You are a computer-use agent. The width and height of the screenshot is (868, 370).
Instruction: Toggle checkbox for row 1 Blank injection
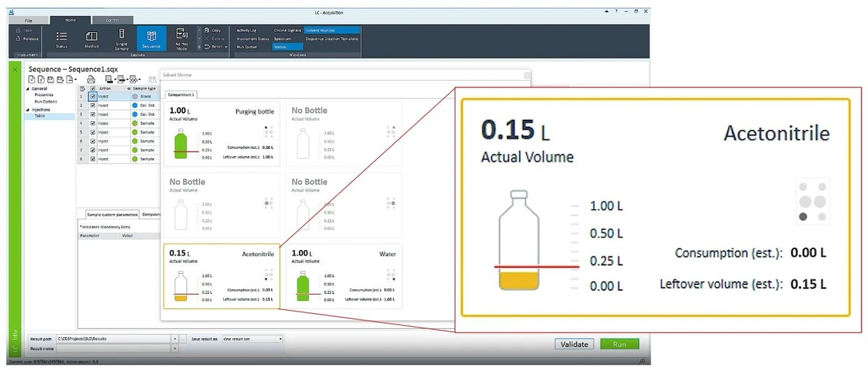click(93, 96)
